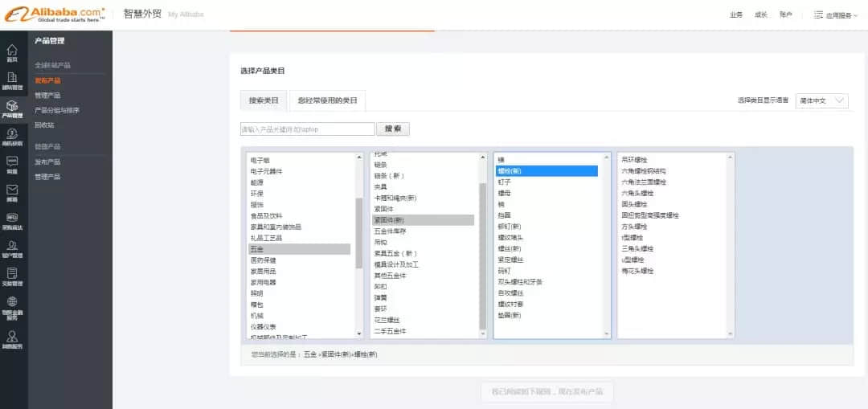Select the 搜索类目 tab
The width and height of the screenshot is (868, 409).
click(264, 100)
